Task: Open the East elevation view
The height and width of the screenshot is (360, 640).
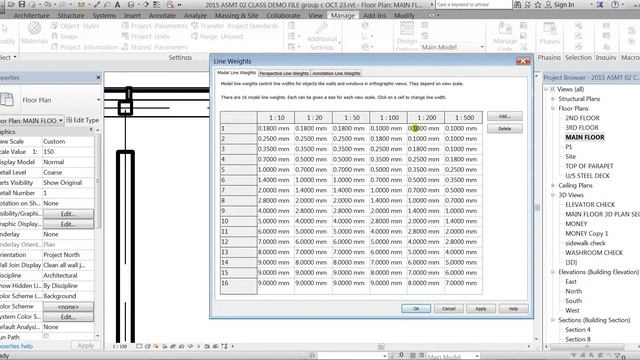Action: click(571, 282)
